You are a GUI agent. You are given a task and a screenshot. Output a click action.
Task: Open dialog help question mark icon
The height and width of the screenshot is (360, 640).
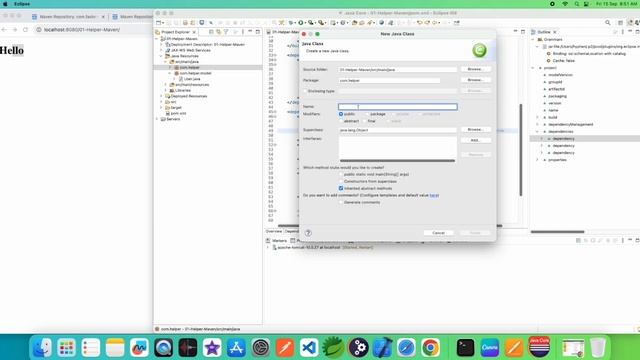pyautogui.click(x=308, y=233)
